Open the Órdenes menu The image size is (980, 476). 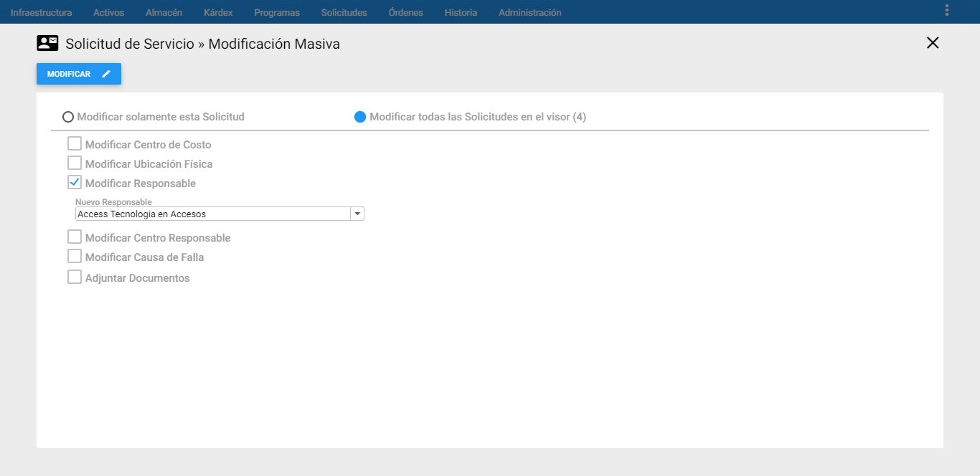405,12
